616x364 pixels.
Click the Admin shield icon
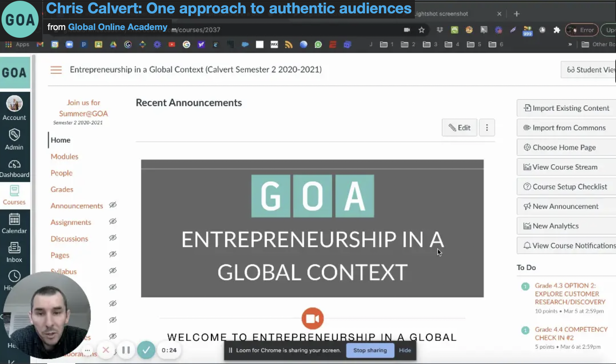click(x=14, y=136)
